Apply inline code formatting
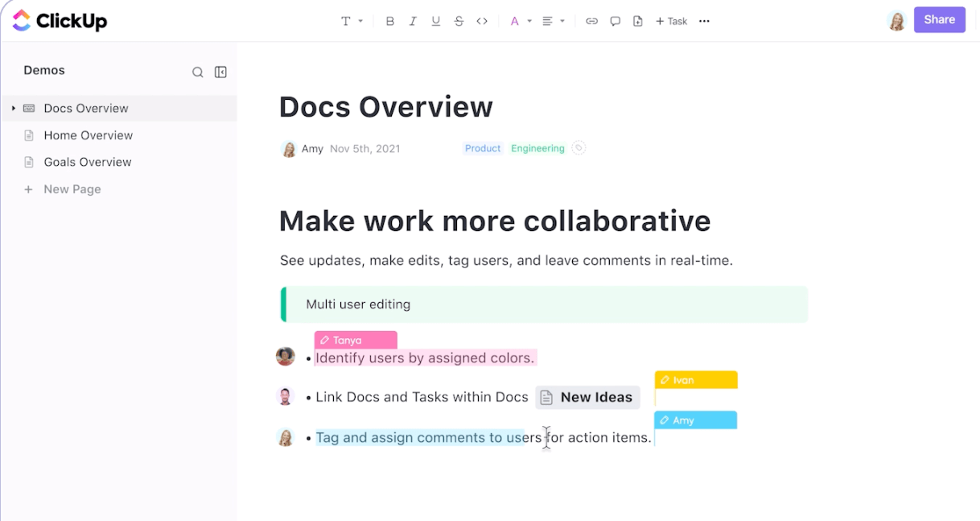The image size is (980, 521). (482, 21)
